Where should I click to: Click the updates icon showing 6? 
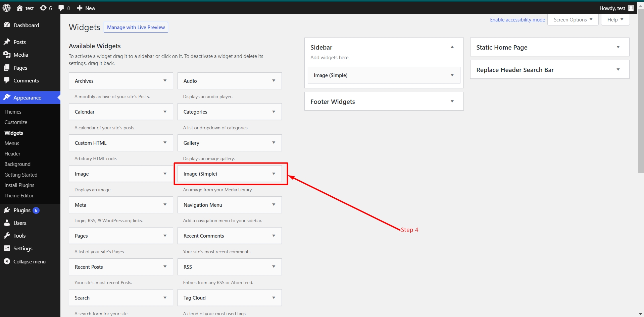[x=43, y=8]
